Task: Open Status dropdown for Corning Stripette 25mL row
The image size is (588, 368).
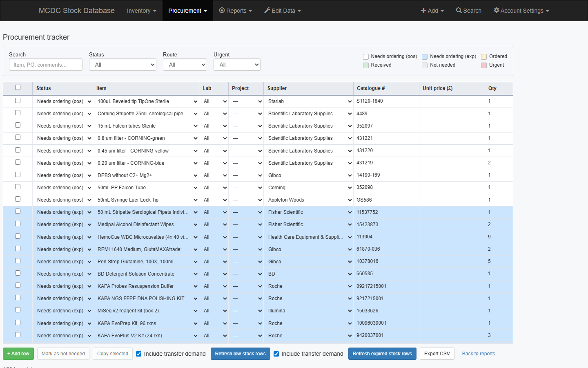Action: pyautogui.click(x=64, y=114)
